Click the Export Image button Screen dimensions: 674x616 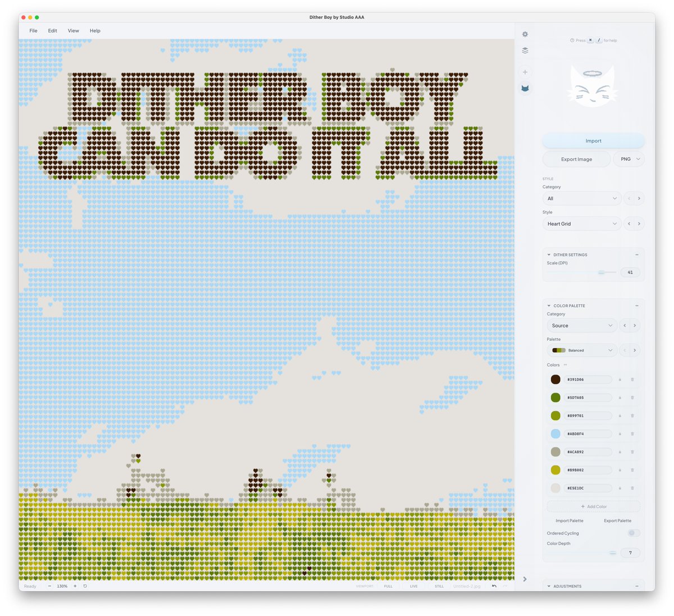pyautogui.click(x=577, y=159)
